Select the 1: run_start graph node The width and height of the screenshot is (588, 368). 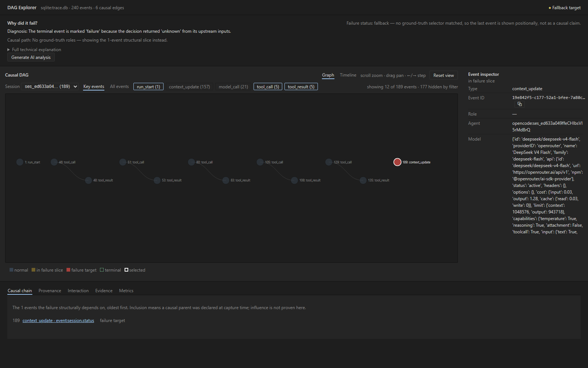tap(20, 162)
